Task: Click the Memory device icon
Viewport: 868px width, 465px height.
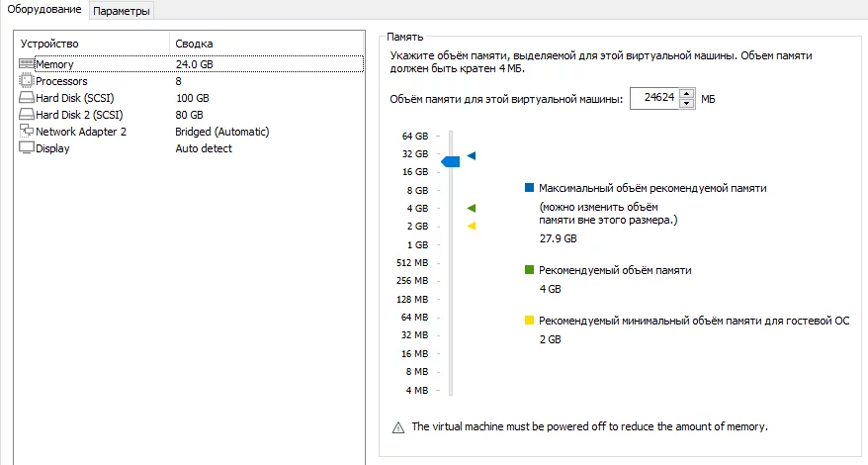Action: [27, 64]
